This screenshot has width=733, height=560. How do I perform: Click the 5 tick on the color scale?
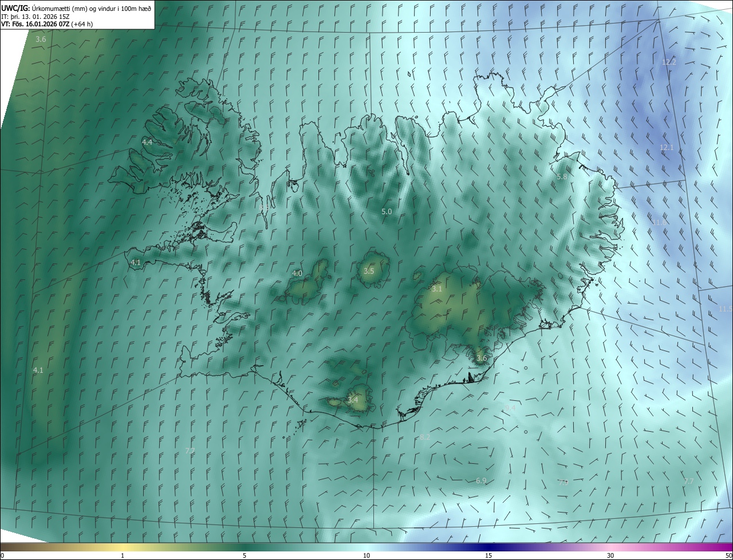245,555
